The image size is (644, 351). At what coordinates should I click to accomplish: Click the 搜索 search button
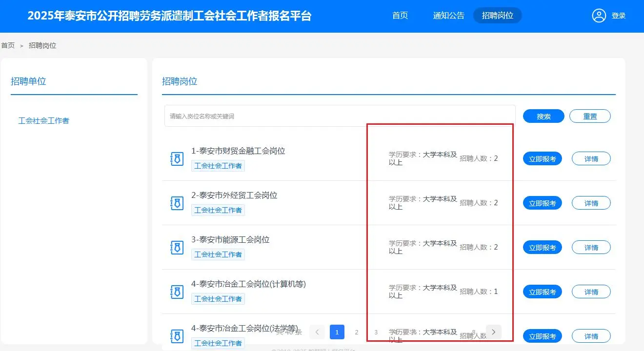[543, 116]
